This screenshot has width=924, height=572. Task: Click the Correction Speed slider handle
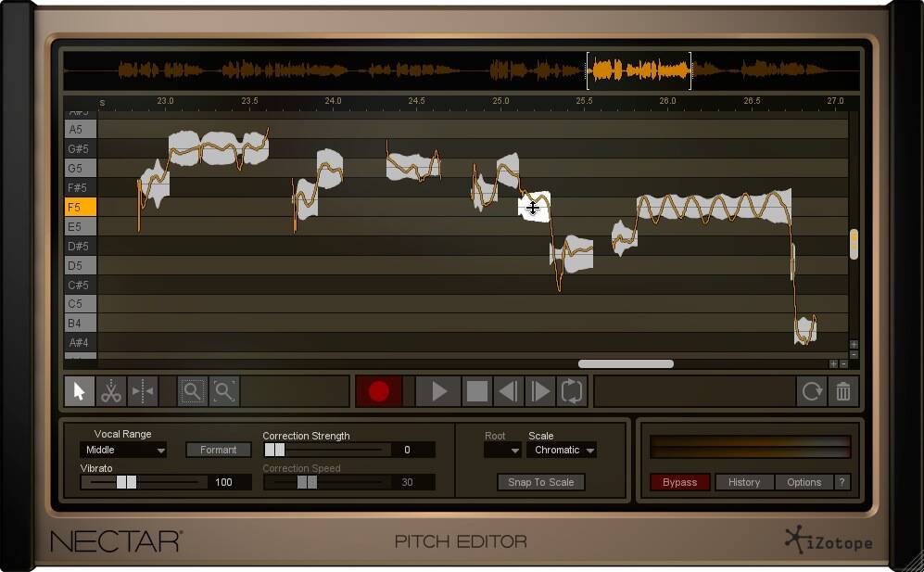(x=307, y=482)
